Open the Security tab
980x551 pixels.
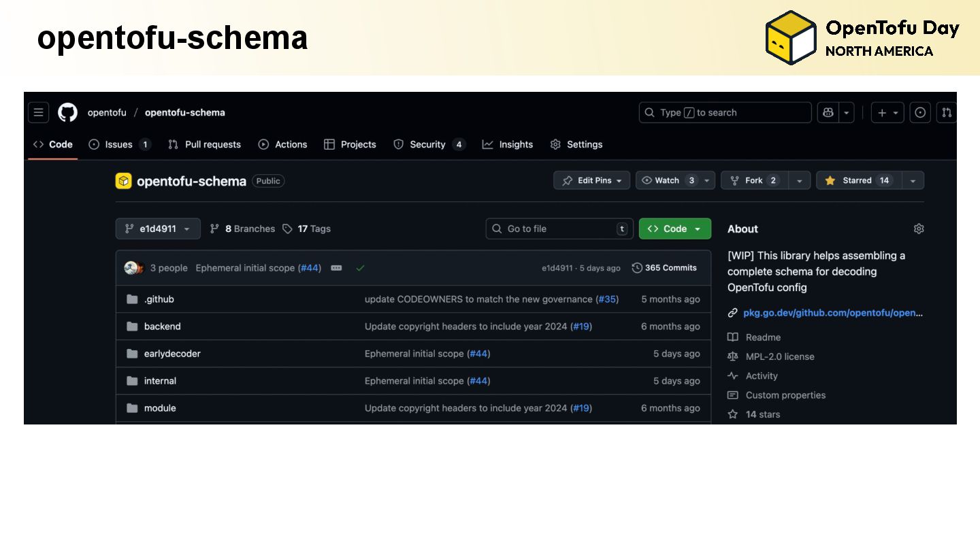pos(429,144)
